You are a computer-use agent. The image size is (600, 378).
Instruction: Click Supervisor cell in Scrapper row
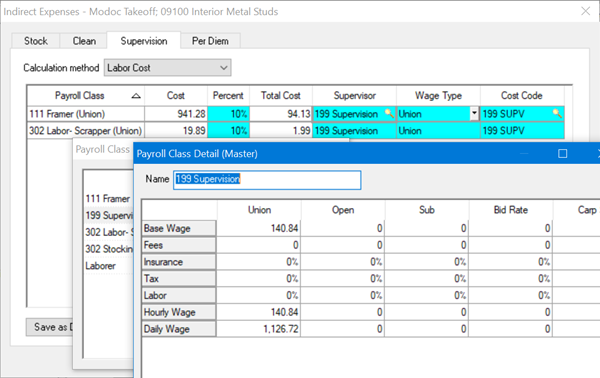click(354, 131)
